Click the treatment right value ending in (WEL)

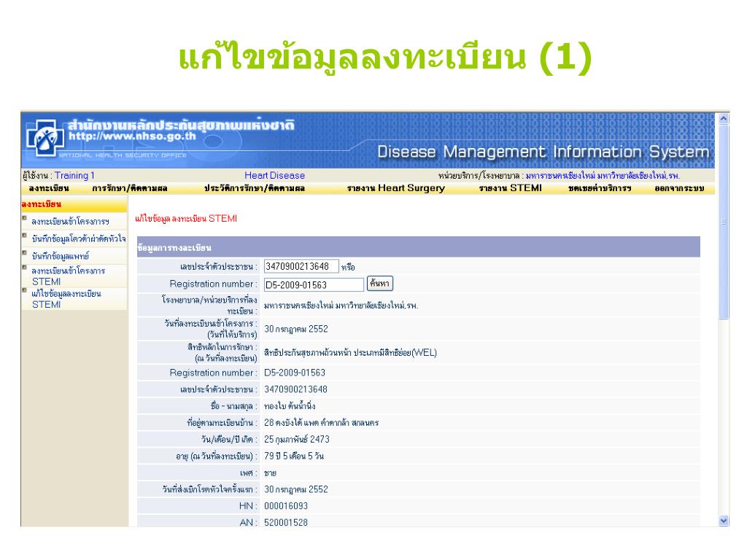(x=350, y=353)
